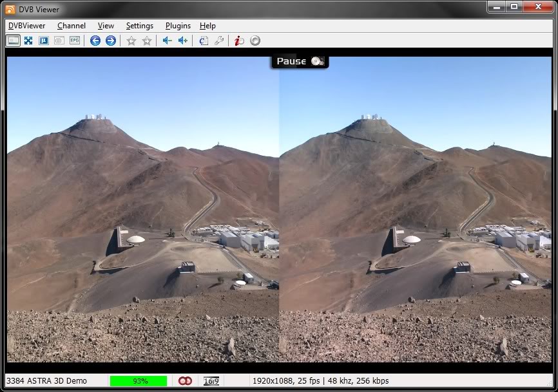Select previous favourite star icon
Screen dimensions: 558x392
coord(131,41)
